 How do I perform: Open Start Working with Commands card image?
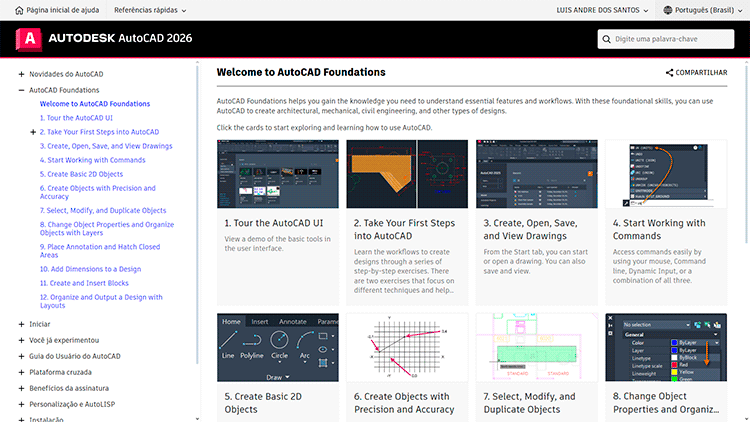(x=666, y=173)
